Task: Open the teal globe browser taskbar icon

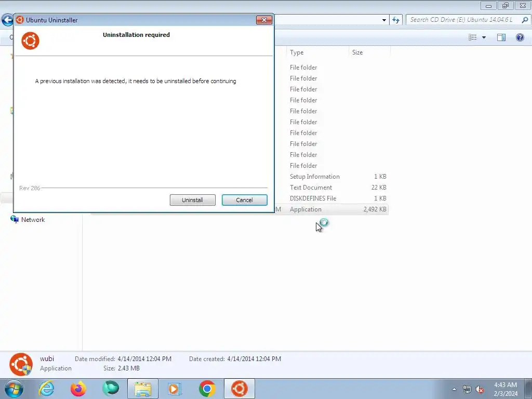Action: point(111,389)
